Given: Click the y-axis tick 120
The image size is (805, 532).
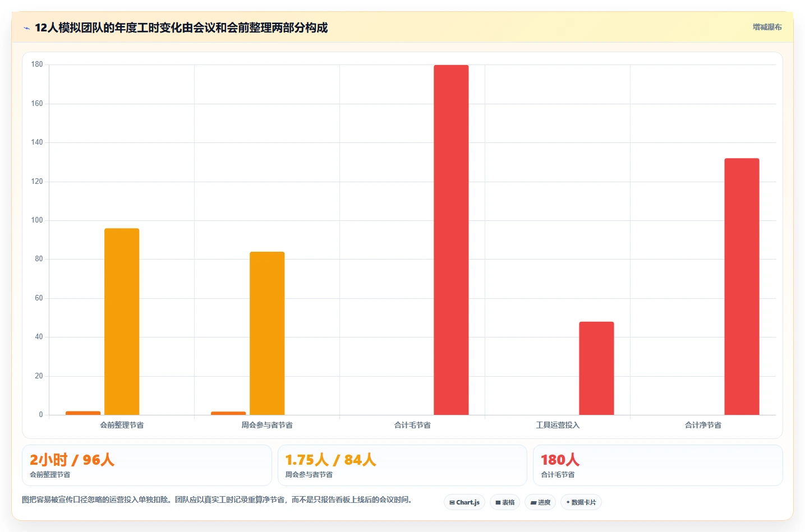Looking at the screenshot, I should (37, 182).
